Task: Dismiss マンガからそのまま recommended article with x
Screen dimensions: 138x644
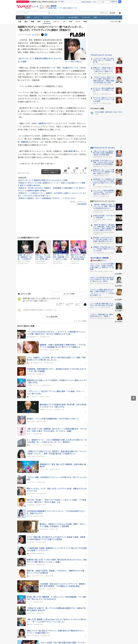Action: (x=86, y=337)
